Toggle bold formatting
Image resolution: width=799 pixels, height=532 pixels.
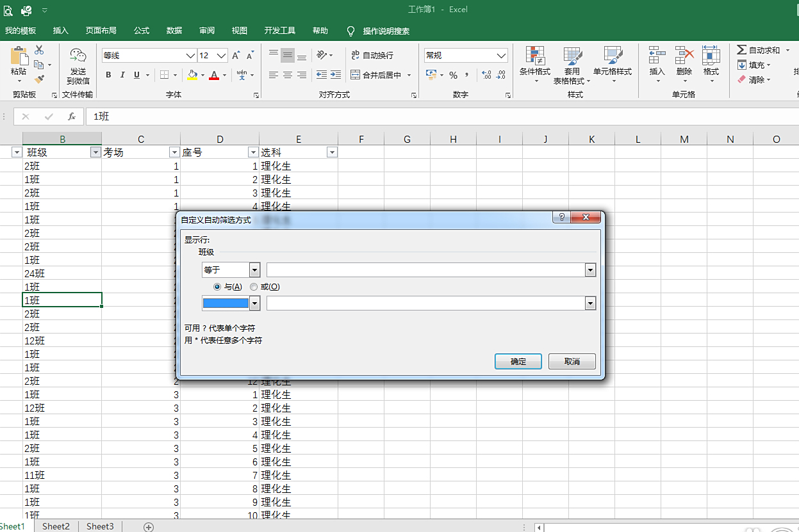(108, 75)
